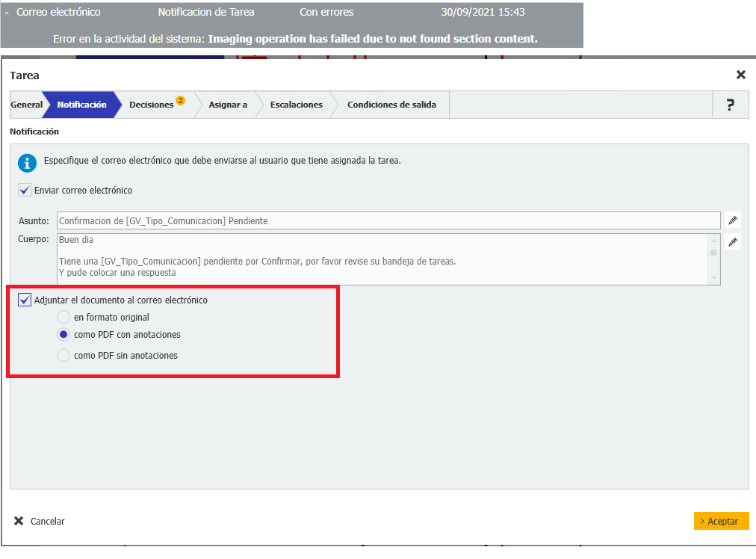The image size is (756, 559).
Task: Select como PDF con anotaciones option
Action: coord(63,335)
